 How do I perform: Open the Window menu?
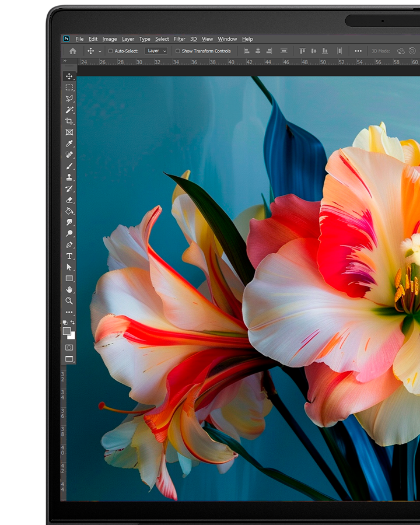click(x=228, y=39)
